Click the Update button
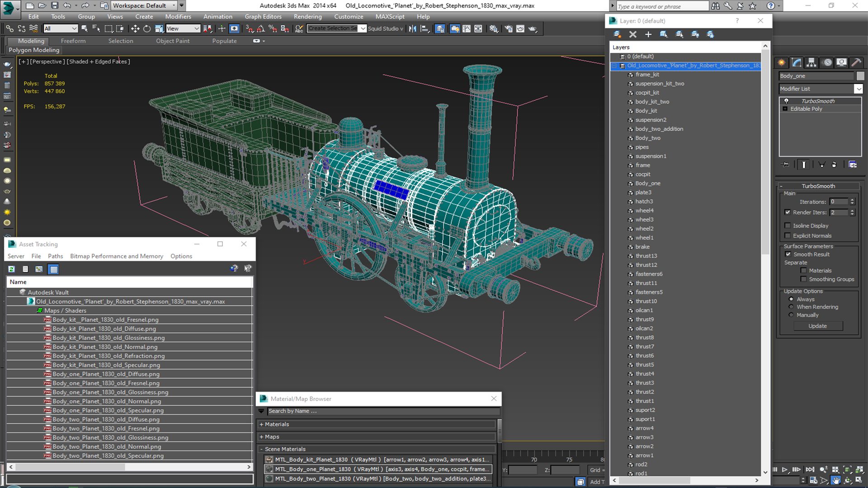Image resolution: width=868 pixels, height=488 pixels. pos(817,326)
